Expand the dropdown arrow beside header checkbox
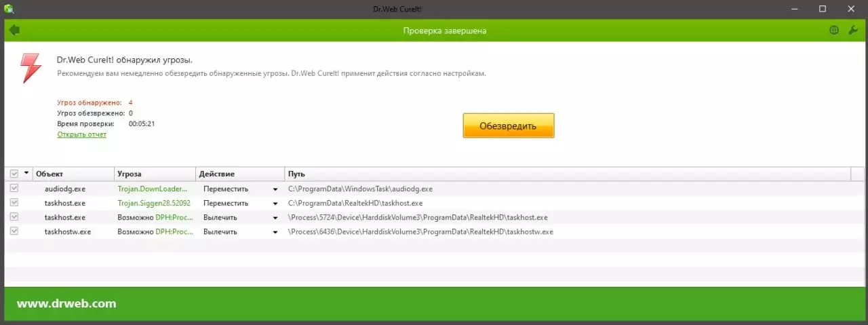 [x=26, y=174]
